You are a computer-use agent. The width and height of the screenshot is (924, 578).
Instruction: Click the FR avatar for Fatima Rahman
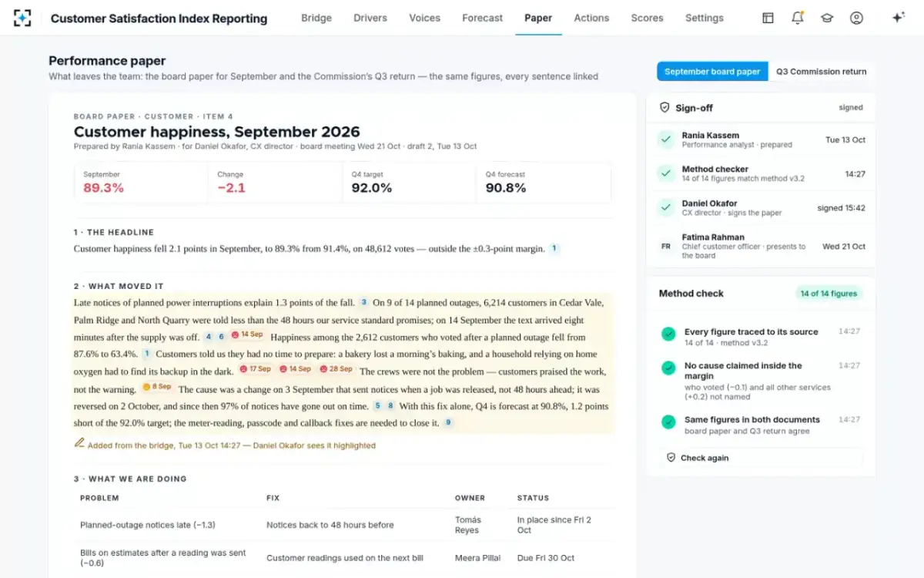click(665, 247)
